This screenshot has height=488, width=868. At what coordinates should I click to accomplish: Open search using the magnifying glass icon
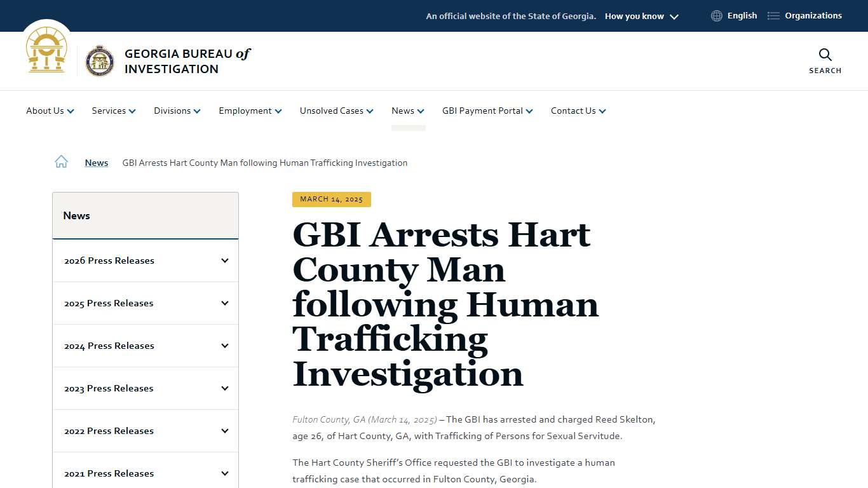coord(824,55)
